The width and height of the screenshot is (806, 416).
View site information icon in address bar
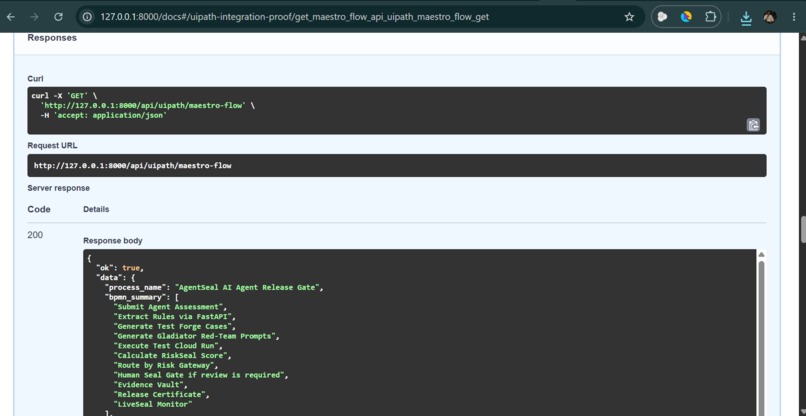click(87, 17)
